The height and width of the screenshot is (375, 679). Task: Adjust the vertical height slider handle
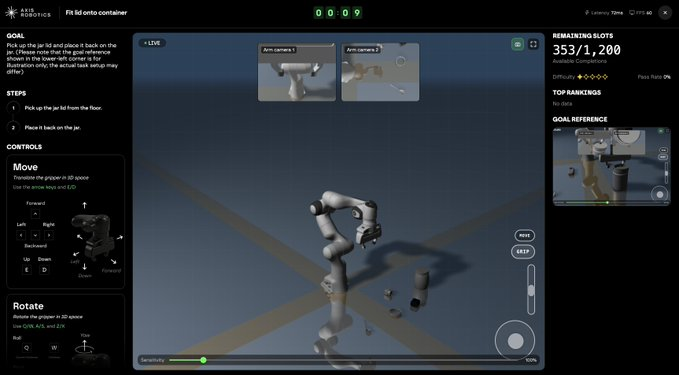[531, 290]
